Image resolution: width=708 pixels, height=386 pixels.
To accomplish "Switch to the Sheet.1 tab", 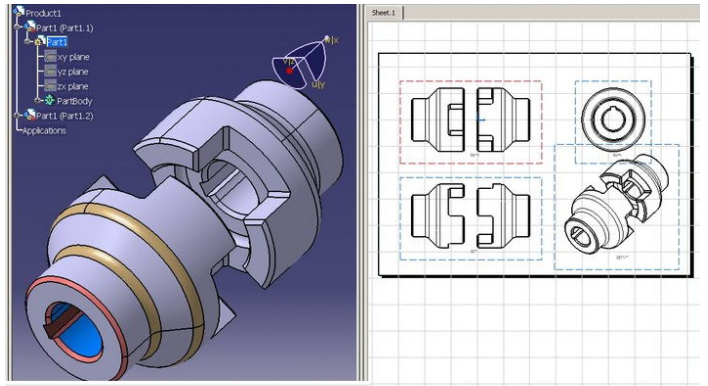I will (384, 13).
